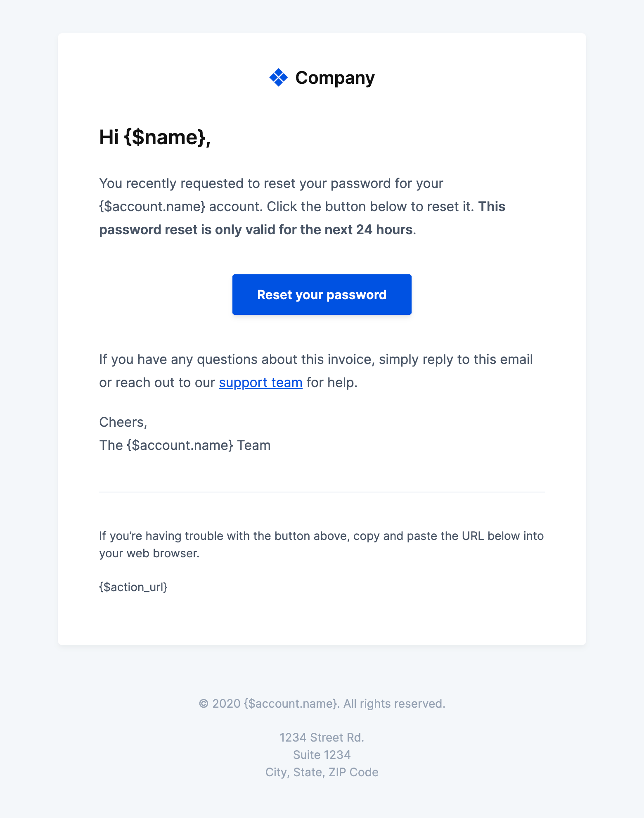Screen dimensions: 644x818
Task: Click the horizontal divider line below signature
Action: (x=322, y=492)
